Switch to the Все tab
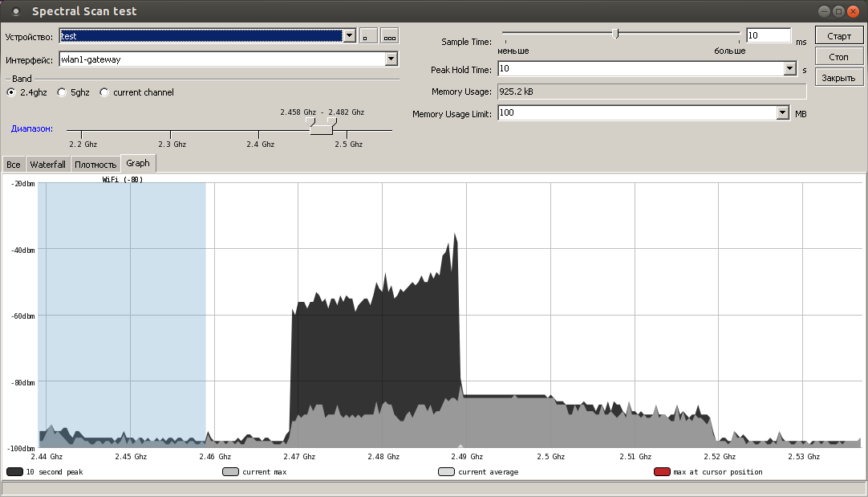868x497 pixels. (14, 165)
